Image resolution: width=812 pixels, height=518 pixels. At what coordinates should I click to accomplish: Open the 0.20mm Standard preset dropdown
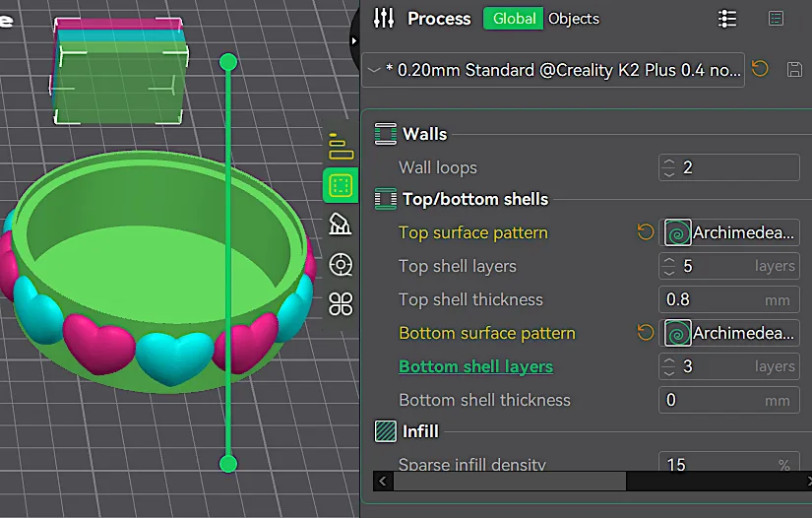[553, 70]
